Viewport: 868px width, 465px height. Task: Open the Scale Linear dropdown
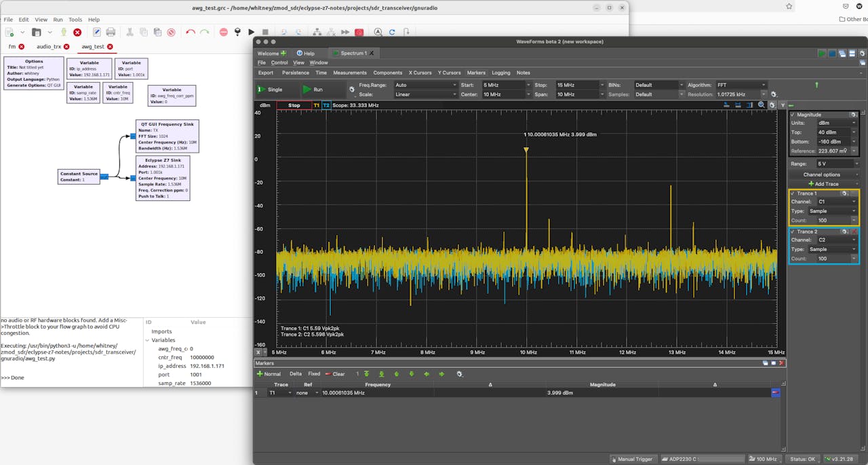click(425, 94)
